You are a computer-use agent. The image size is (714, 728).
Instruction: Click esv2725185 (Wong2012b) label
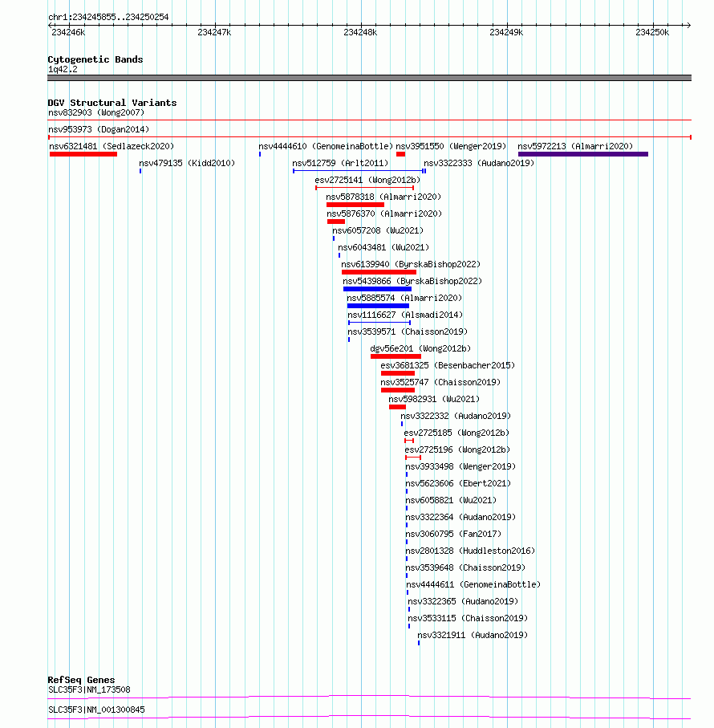point(456,433)
